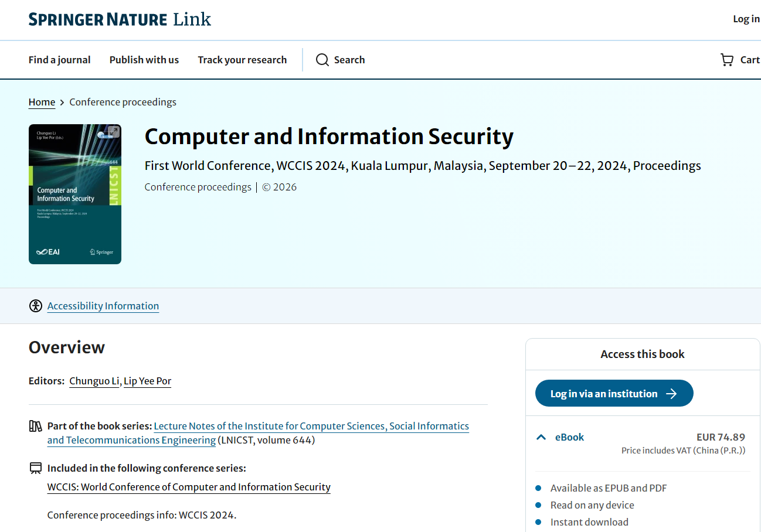This screenshot has height=532, width=761.
Task: Open Accessibility Information link
Action: [103, 306]
